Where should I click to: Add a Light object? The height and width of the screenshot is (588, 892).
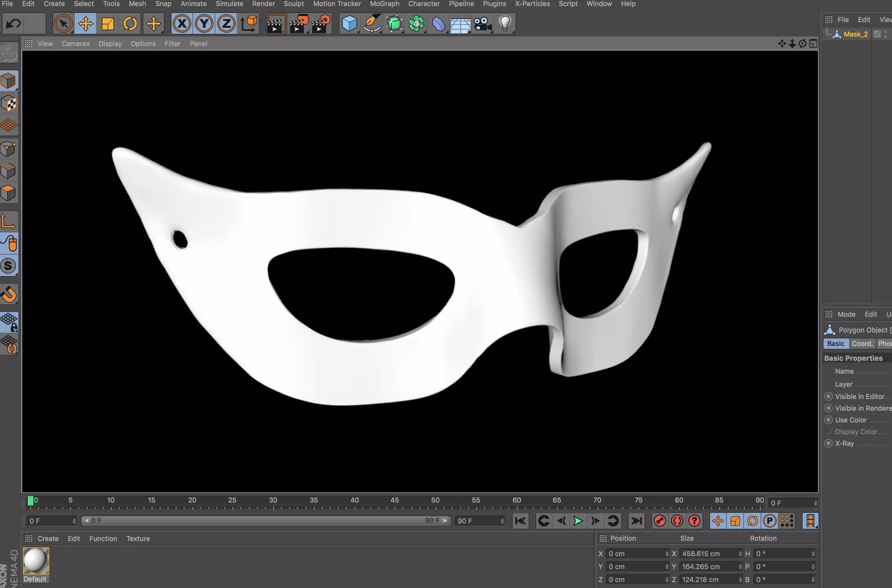[505, 24]
